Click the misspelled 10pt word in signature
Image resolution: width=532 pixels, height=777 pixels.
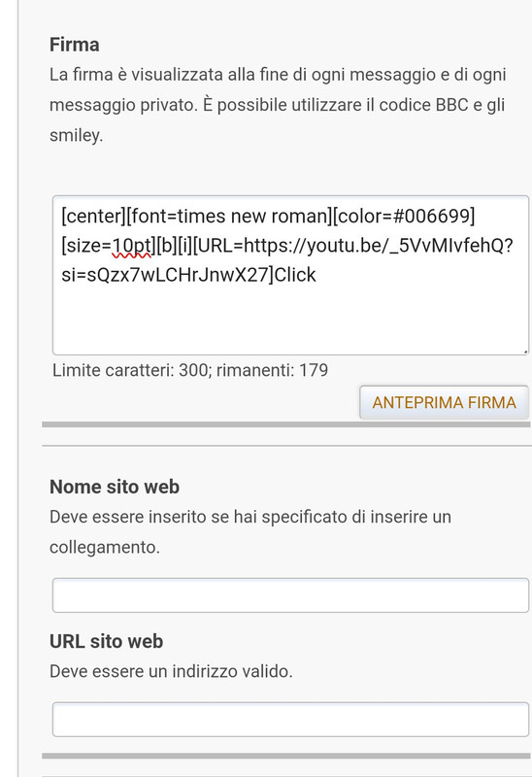pyautogui.click(x=131, y=246)
